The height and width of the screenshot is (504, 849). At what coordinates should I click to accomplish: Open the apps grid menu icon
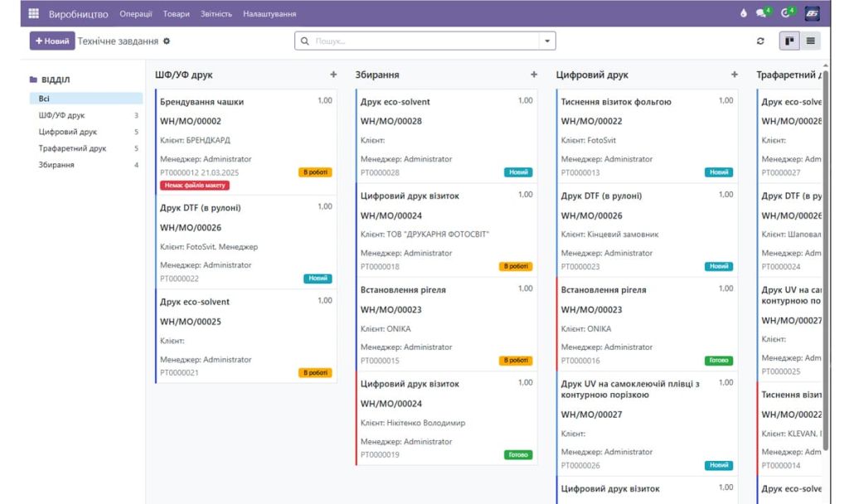pos(33,14)
